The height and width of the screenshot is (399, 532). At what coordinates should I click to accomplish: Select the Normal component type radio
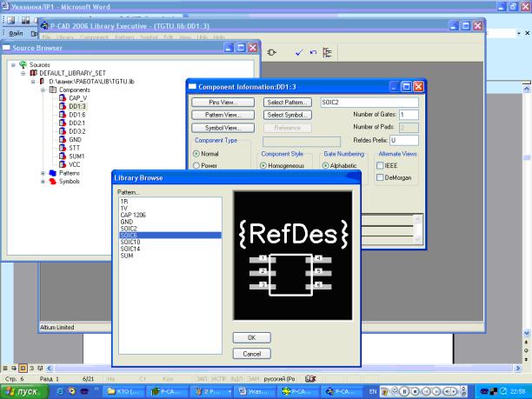pyautogui.click(x=196, y=154)
